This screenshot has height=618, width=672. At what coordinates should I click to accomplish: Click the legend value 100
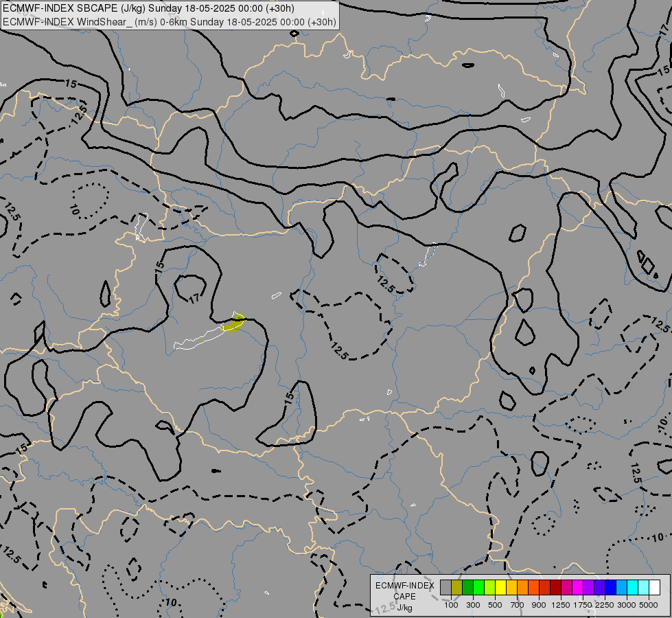tap(451, 605)
